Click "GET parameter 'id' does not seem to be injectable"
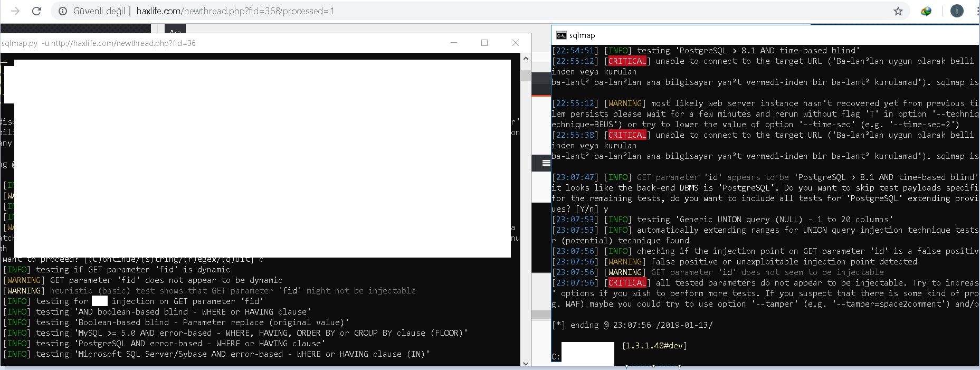980x370 pixels. [718, 272]
